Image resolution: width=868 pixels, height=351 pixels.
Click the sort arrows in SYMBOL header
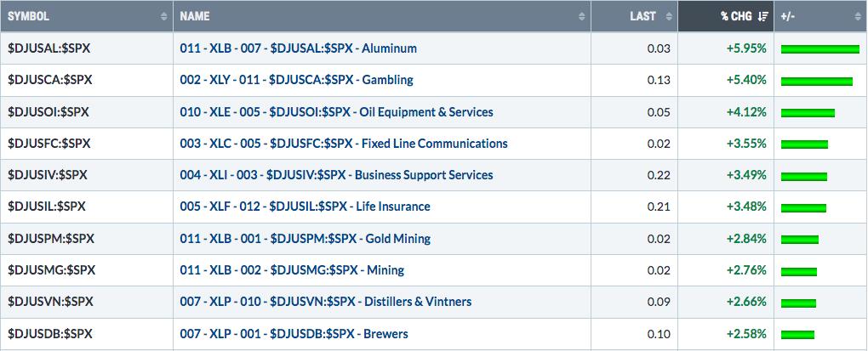[x=164, y=17]
